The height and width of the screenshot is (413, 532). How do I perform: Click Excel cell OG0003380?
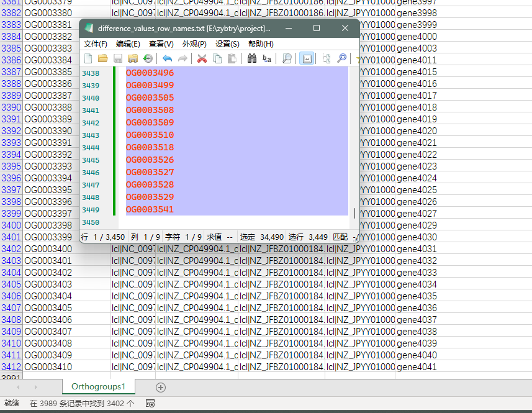coord(66,13)
